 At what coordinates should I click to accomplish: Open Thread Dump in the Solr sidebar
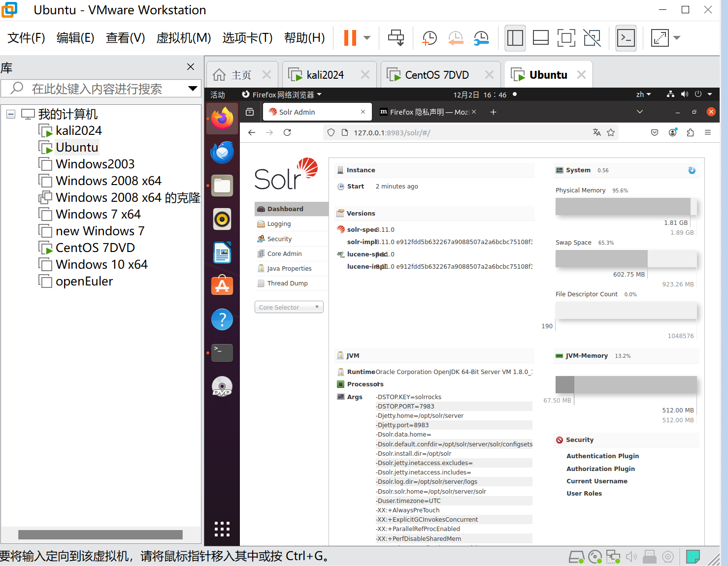(292, 283)
